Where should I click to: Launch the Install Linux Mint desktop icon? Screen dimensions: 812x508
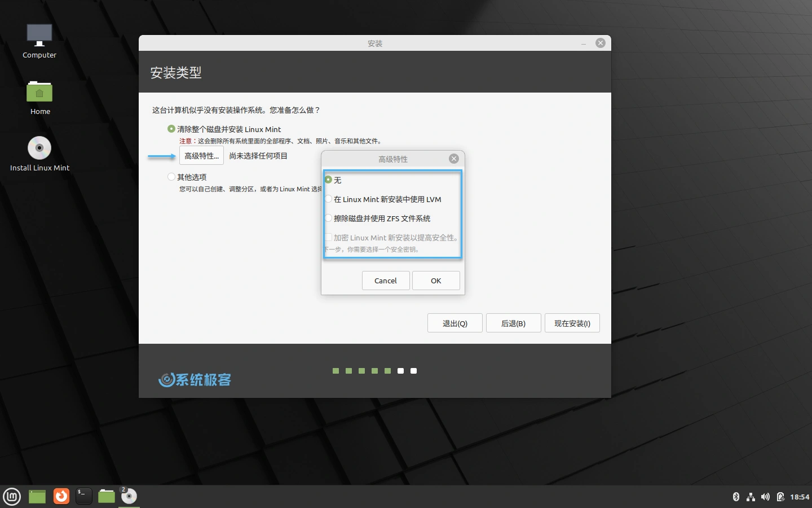click(39, 154)
